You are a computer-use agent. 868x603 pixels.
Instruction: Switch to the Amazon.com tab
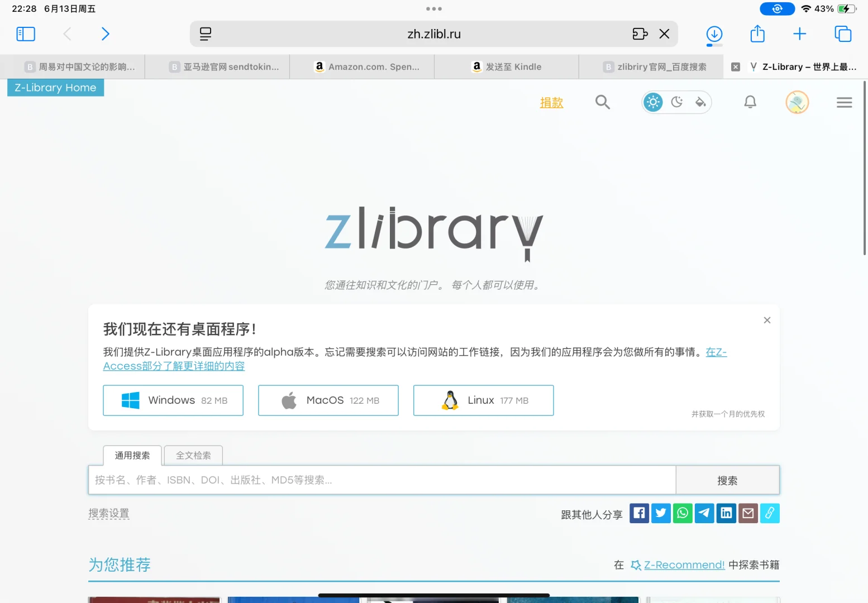pos(362,67)
